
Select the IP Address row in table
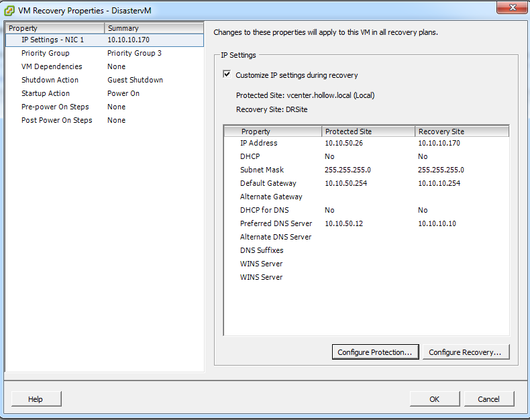[x=258, y=143]
